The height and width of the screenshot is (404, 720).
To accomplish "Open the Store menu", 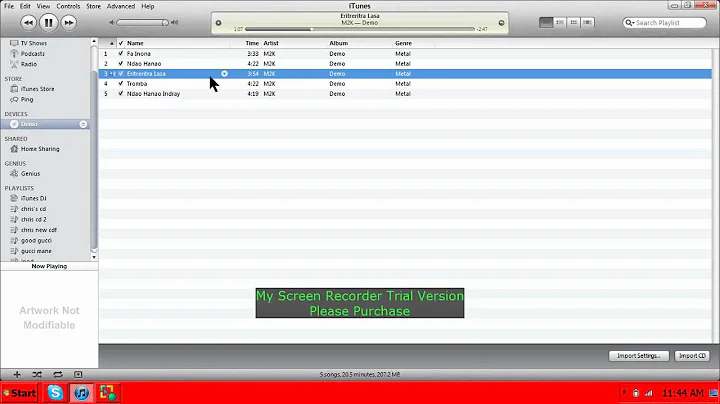I will (x=93, y=6).
